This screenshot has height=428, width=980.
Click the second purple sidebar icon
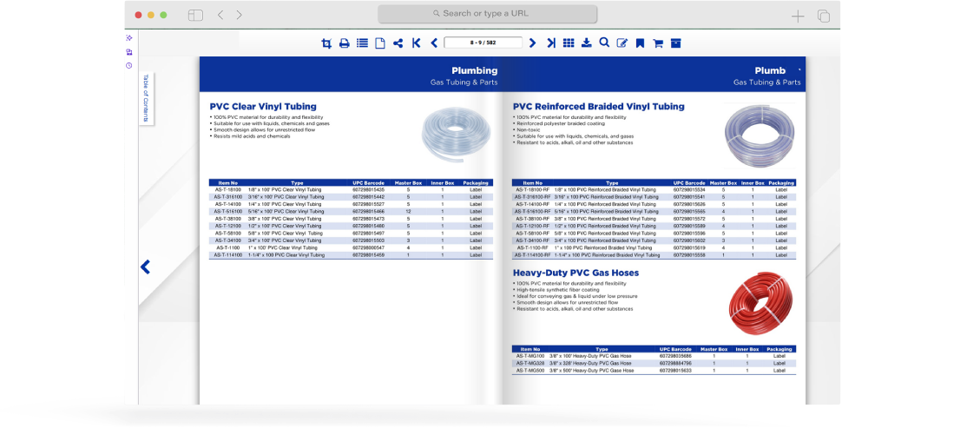click(x=128, y=52)
